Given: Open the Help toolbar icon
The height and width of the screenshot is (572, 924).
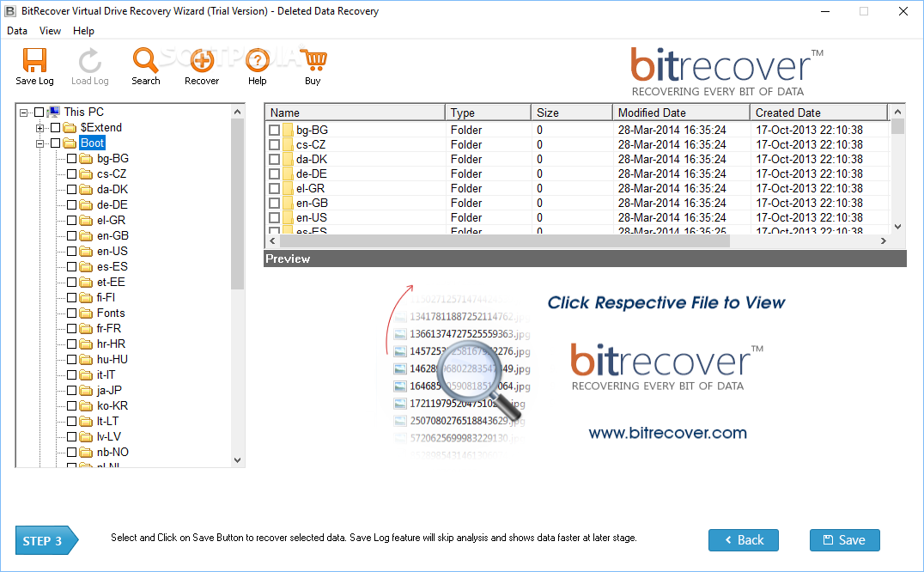Looking at the screenshot, I should (257, 61).
